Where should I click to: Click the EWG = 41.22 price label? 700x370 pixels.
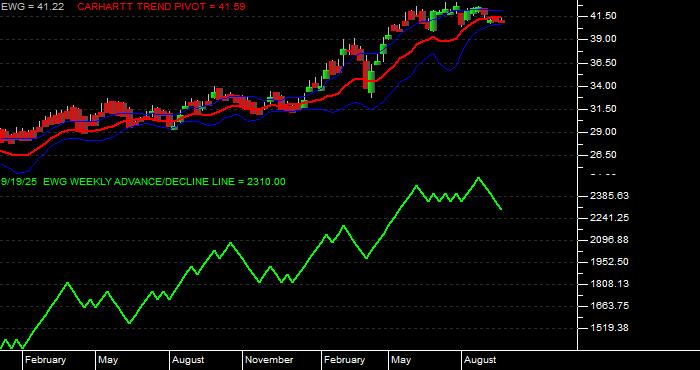32,7
